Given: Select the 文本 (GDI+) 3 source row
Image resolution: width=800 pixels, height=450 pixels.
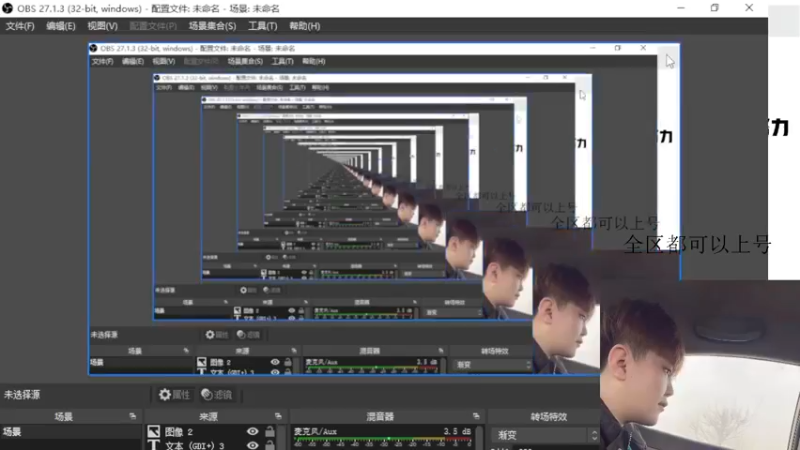Looking at the screenshot, I should (x=212, y=444).
